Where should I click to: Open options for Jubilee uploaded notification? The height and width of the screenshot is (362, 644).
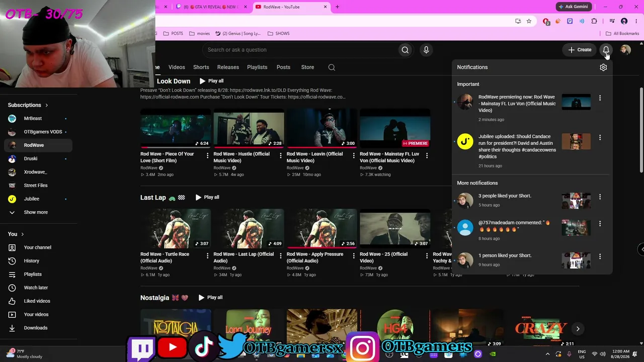click(x=600, y=137)
